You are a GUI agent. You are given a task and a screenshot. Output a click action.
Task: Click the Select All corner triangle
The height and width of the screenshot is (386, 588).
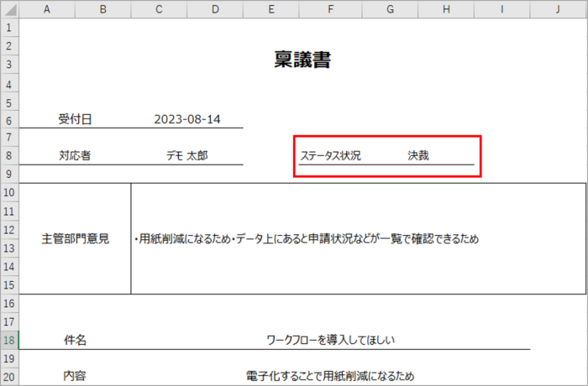click(10, 9)
